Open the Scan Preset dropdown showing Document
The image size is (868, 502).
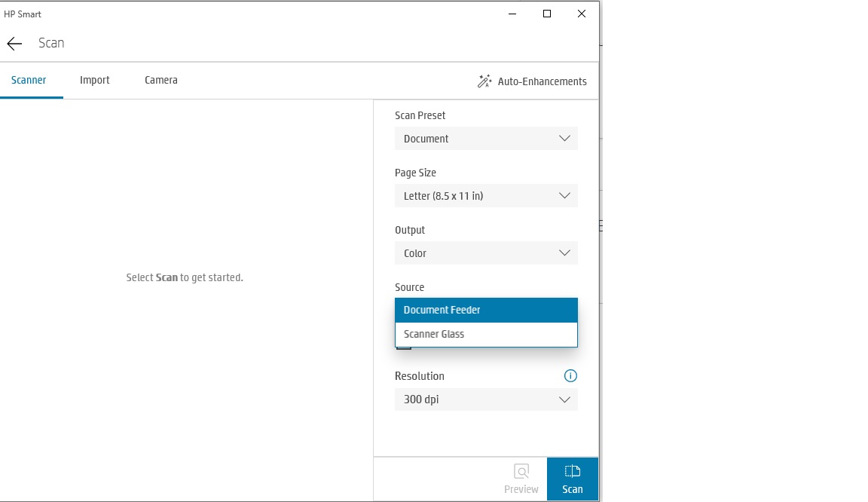486,139
